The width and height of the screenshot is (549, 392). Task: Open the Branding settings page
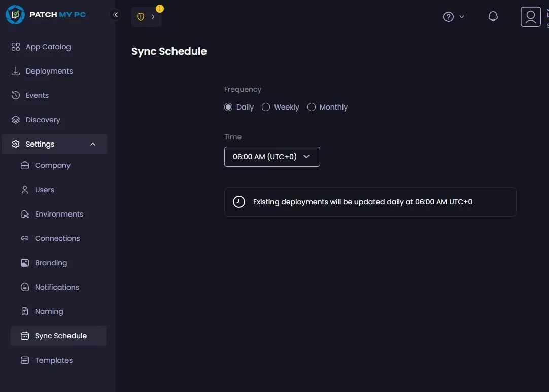point(51,262)
